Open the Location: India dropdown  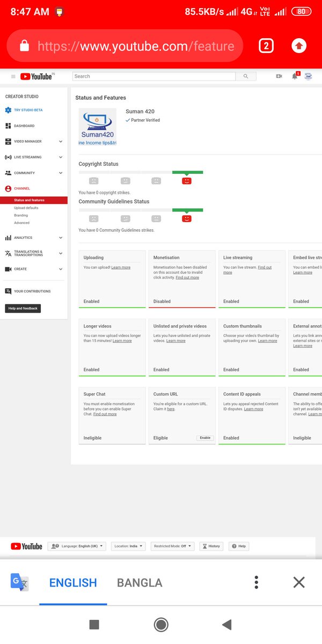tap(128, 546)
